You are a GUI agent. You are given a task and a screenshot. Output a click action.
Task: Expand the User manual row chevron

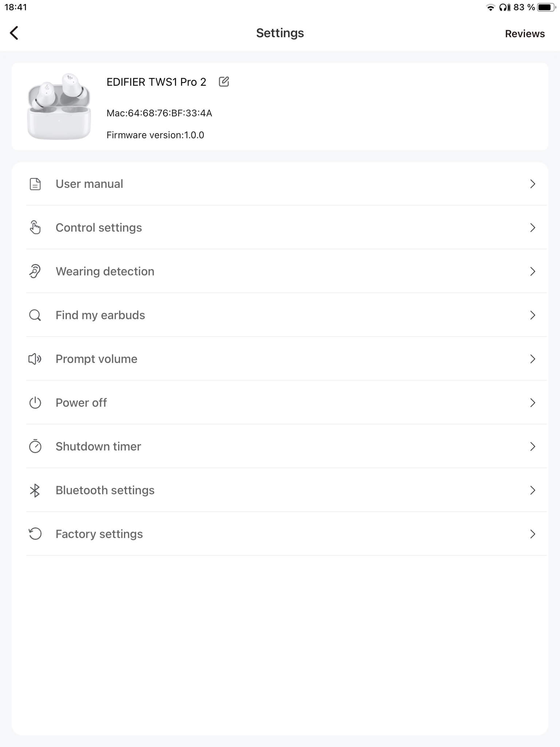coord(532,184)
